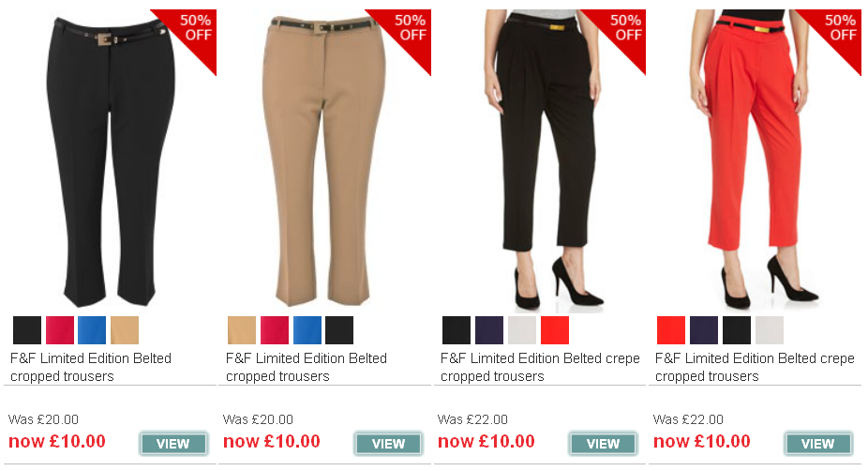Pick blue swatch under tan trousers
The width and height of the screenshot is (868, 471).
point(307,330)
